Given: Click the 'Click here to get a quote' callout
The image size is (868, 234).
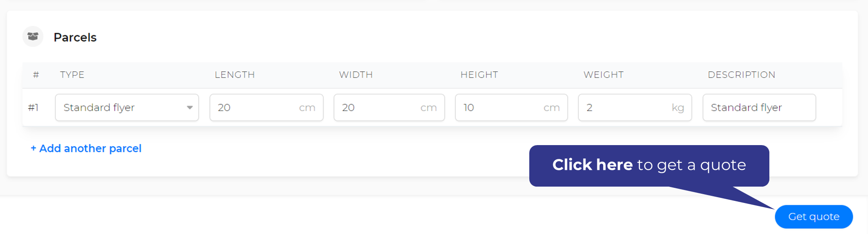Looking at the screenshot, I should pyautogui.click(x=649, y=166).
